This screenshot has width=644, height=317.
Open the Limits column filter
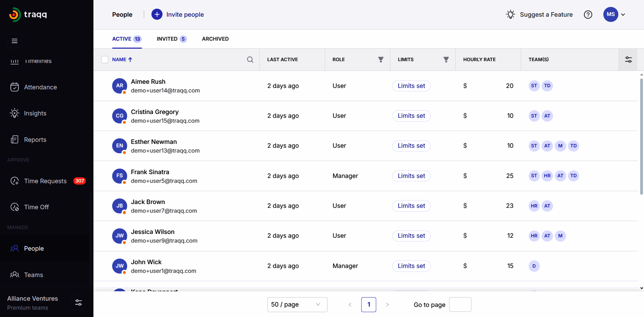click(446, 59)
